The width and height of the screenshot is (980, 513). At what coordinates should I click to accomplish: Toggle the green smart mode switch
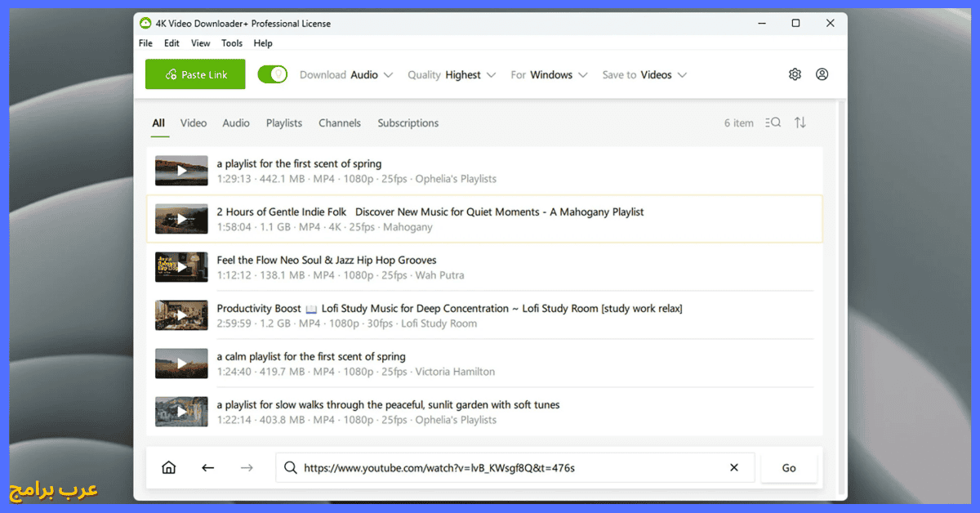[x=273, y=74]
